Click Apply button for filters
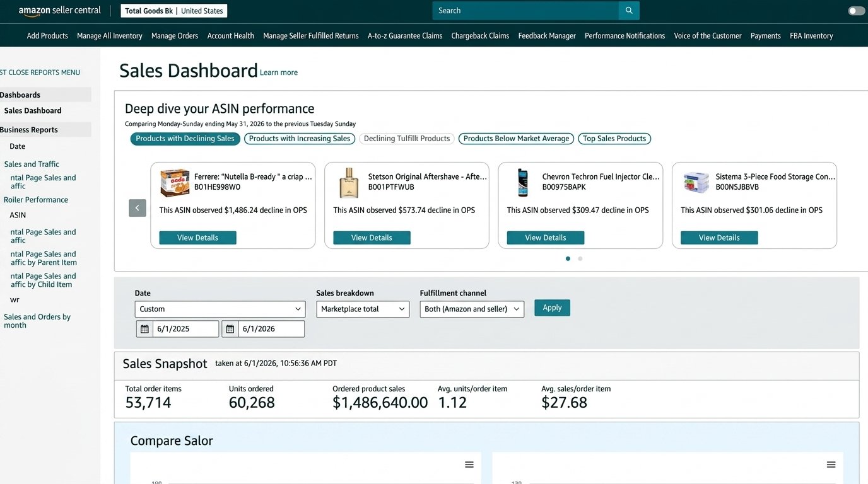The width and height of the screenshot is (868, 484). pyautogui.click(x=552, y=308)
